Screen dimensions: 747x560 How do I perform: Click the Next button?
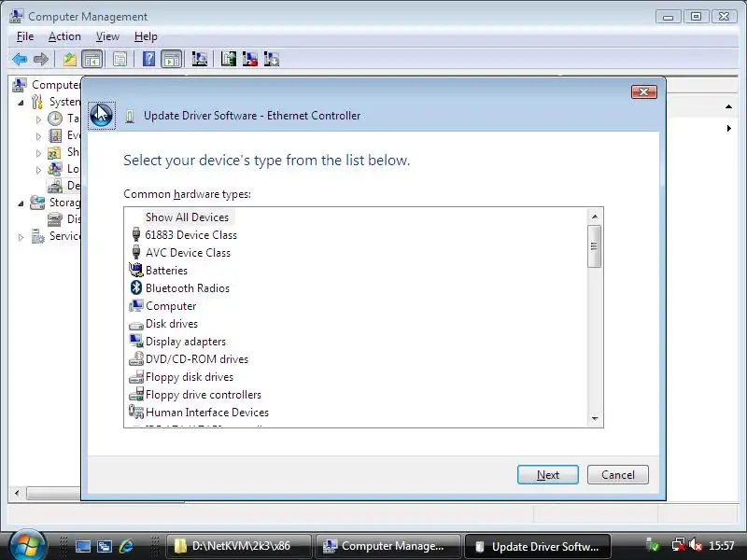tap(548, 474)
